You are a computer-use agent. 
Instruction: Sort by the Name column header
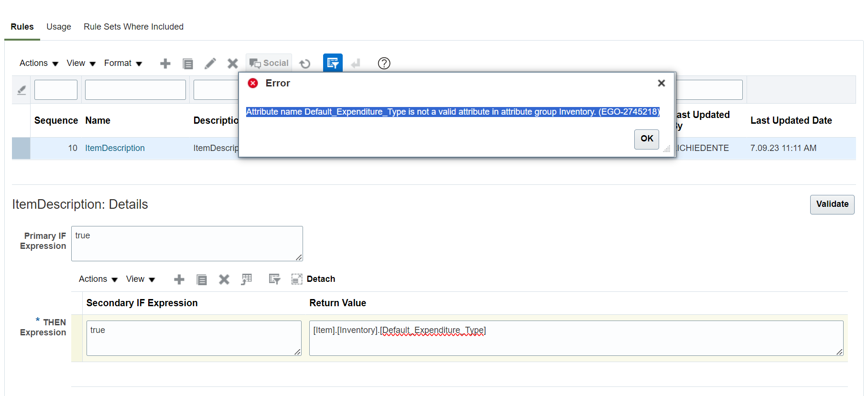98,120
